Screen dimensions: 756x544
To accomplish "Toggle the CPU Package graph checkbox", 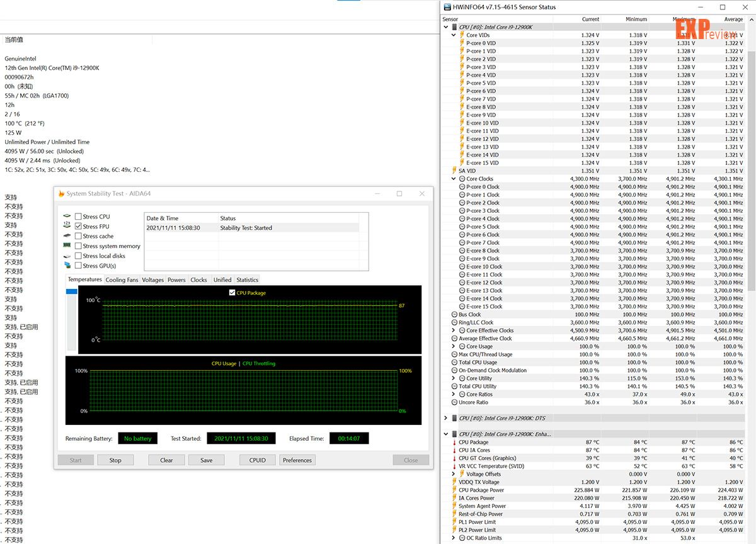I will pyautogui.click(x=232, y=293).
